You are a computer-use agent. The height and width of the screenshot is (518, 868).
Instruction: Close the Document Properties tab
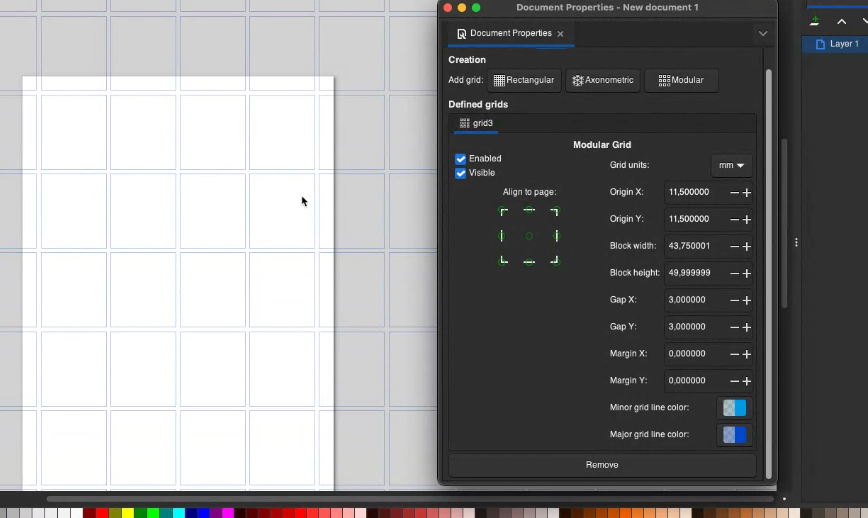pyautogui.click(x=560, y=34)
